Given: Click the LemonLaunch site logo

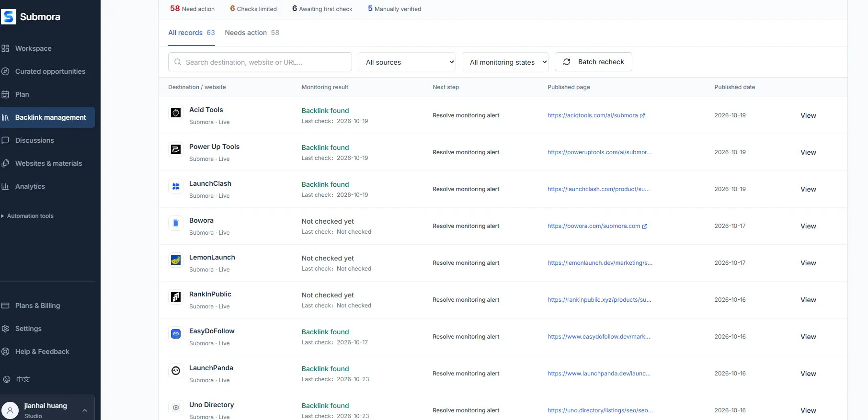Looking at the screenshot, I should (x=176, y=260).
